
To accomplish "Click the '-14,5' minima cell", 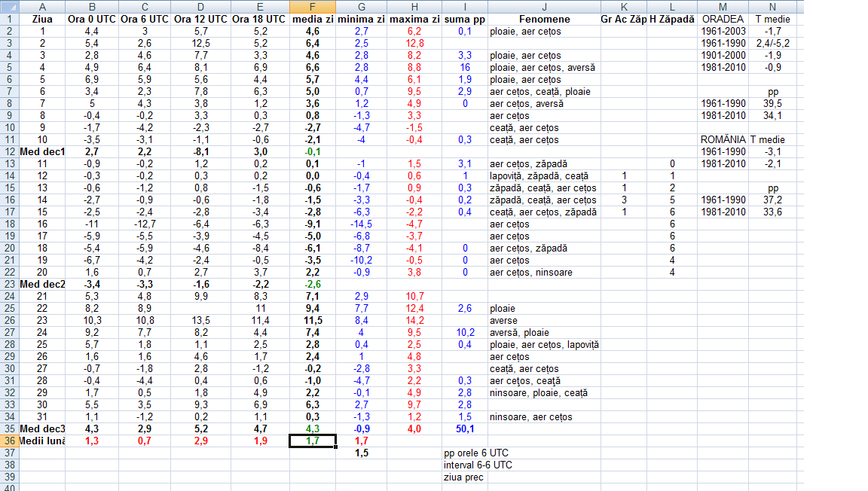I will coord(361,224).
